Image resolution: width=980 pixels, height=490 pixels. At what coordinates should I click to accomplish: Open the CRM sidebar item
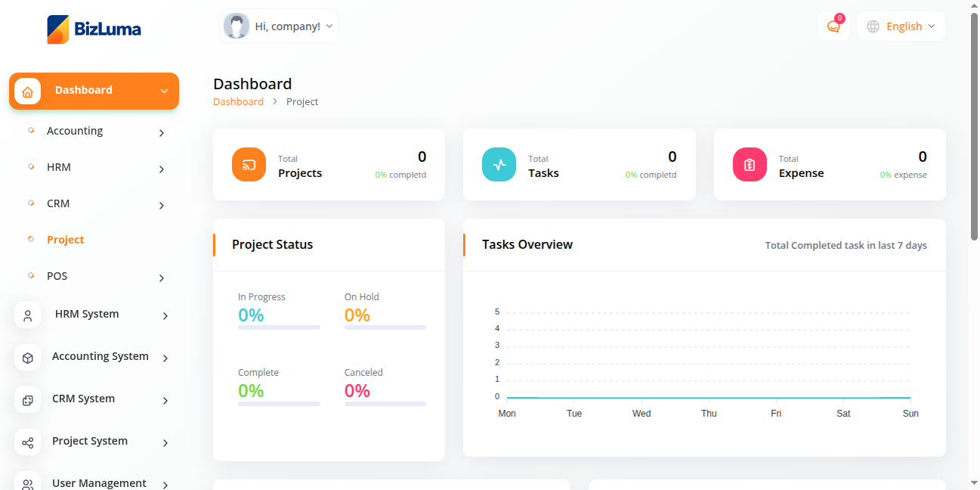coord(58,204)
